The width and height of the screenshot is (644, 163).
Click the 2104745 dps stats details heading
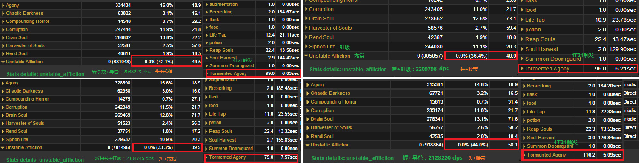pyautogui.click(x=124, y=158)
